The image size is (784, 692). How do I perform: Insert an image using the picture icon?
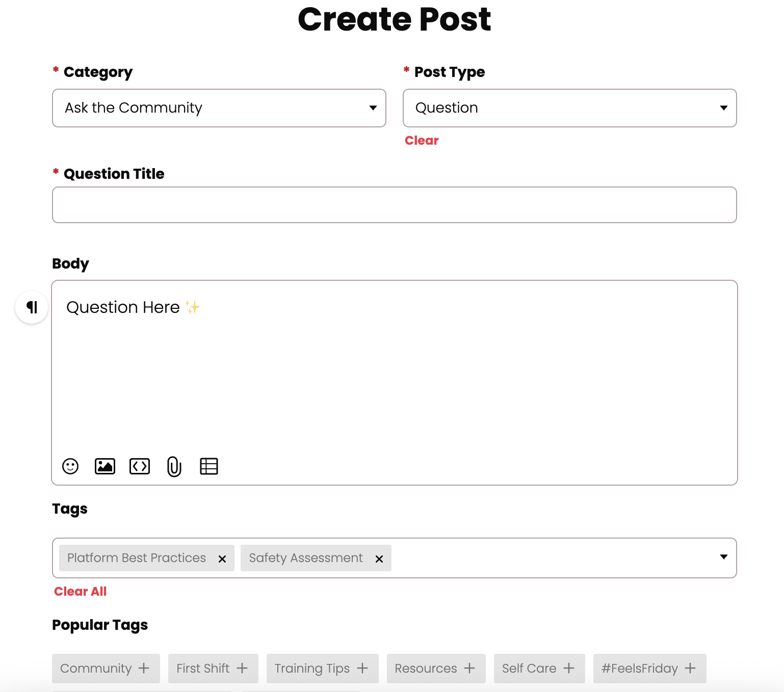[x=105, y=466]
